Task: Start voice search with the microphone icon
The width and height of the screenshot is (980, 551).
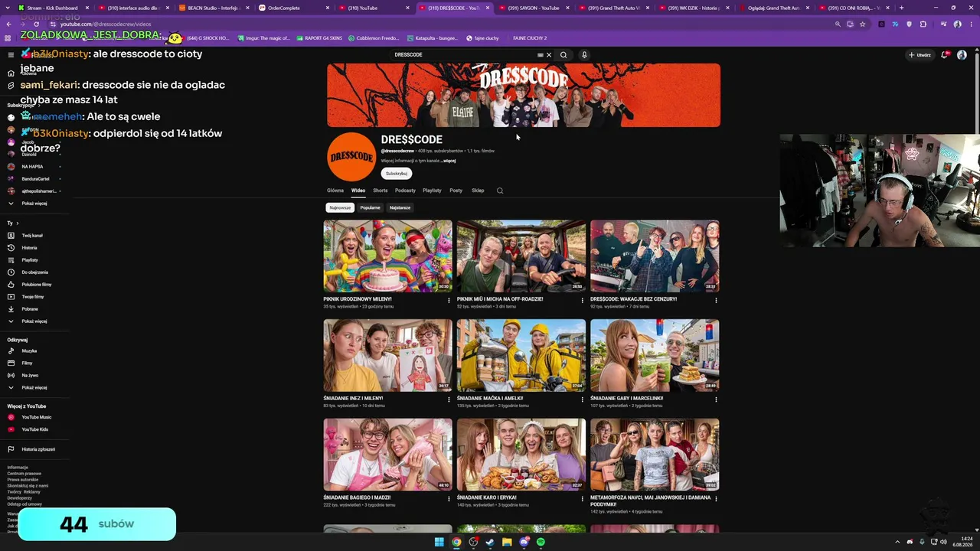Action: 584,55
